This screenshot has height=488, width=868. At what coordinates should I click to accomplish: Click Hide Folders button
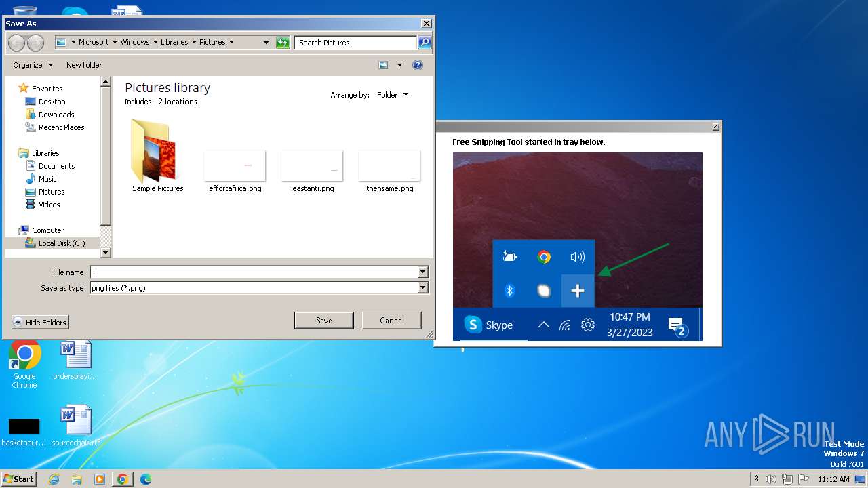tap(40, 323)
